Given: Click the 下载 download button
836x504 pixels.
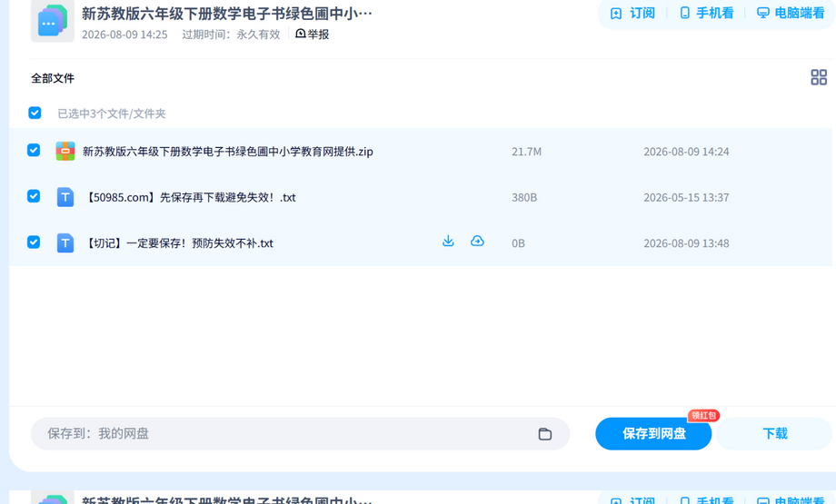Looking at the screenshot, I should (774, 434).
